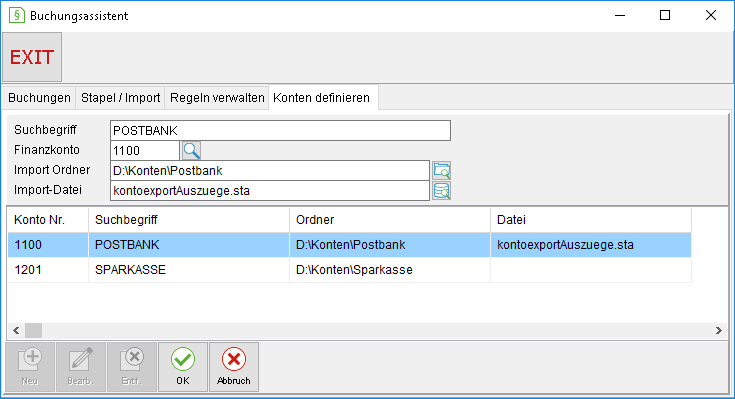This screenshot has height=399, width=735.
Task: Confirm with the green OK checkmark button
Action: pos(183,367)
